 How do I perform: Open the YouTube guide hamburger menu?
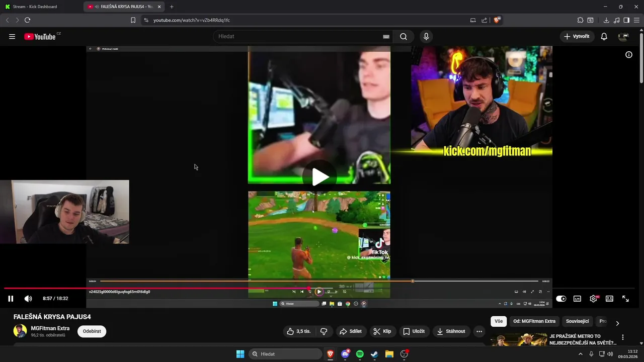pos(12,37)
